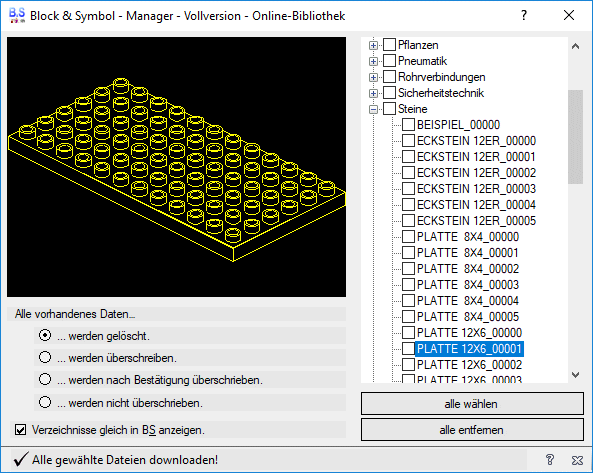Open the title bar help question mark
This screenshot has height=473, width=593.
pos(524,16)
